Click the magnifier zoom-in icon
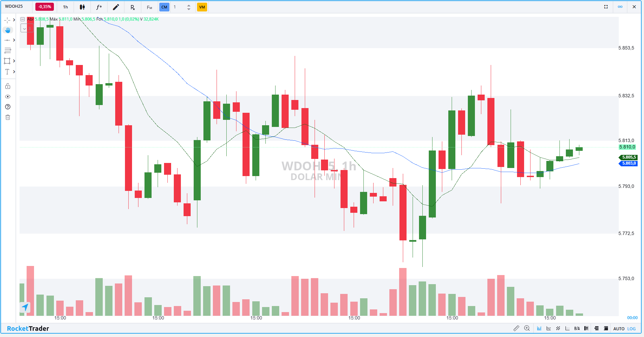 click(527, 328)
